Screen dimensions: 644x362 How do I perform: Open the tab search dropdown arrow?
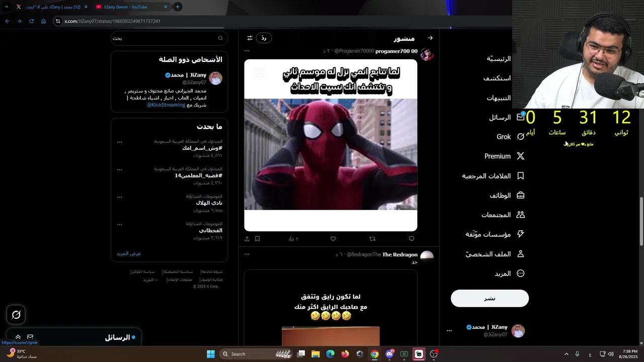point(7,7)
